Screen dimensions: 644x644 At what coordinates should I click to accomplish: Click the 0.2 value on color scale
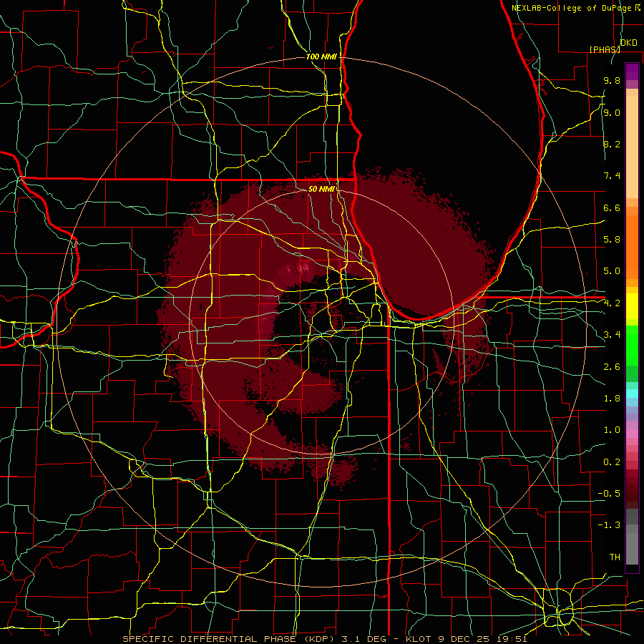point(612,462)
